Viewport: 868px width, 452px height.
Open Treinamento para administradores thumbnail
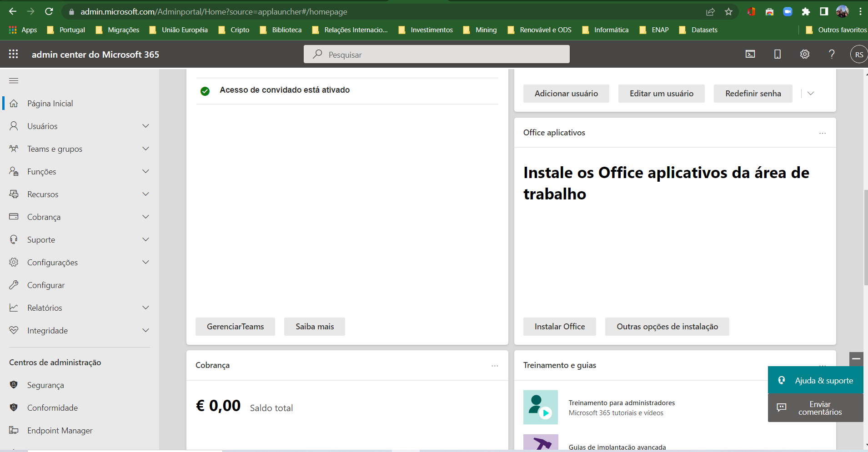540,407
